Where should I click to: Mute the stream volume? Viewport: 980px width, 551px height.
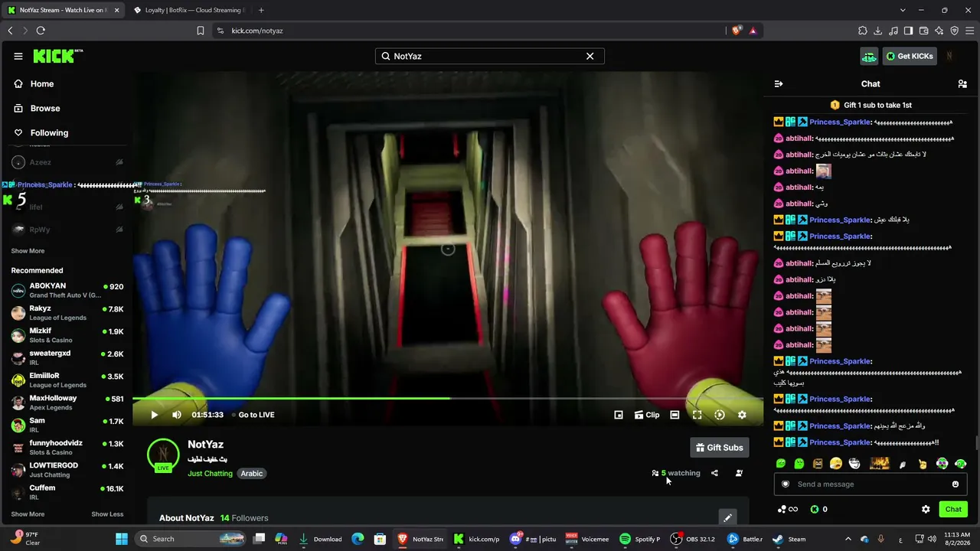point(177,415)
